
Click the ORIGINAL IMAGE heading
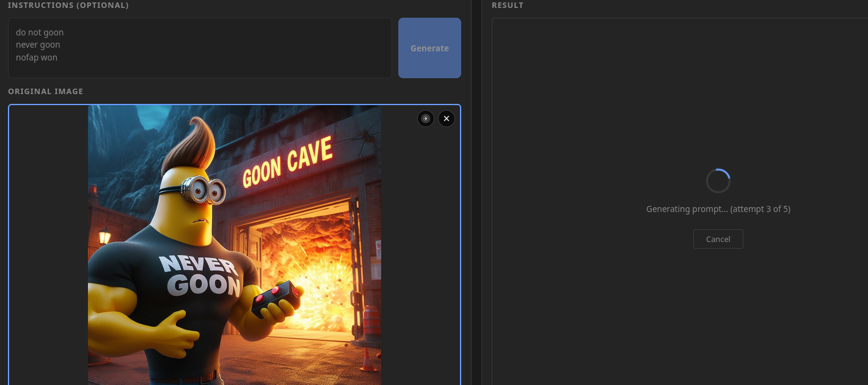pyautogui.click(x=46, y=91)
